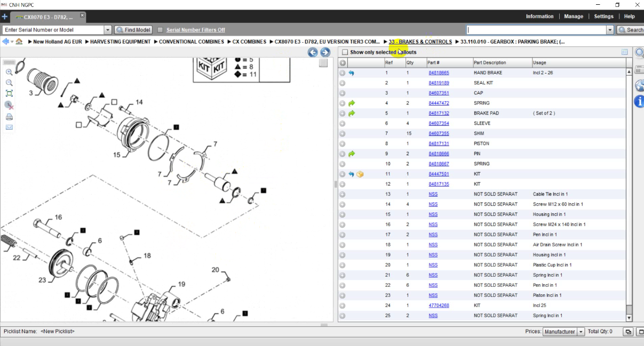Screen dimensions: 644x346
Task: Click the clear-selection icon above the printer
Action: [9, 105]
